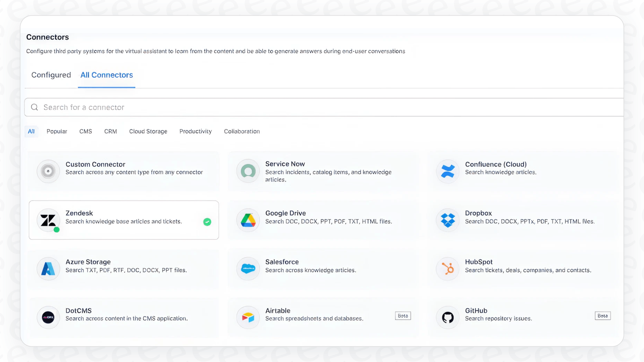The width and height of the screenshot is (644, 362).
Task: Click the Zendesk connector icon
Action: click(x=48, y=220)
